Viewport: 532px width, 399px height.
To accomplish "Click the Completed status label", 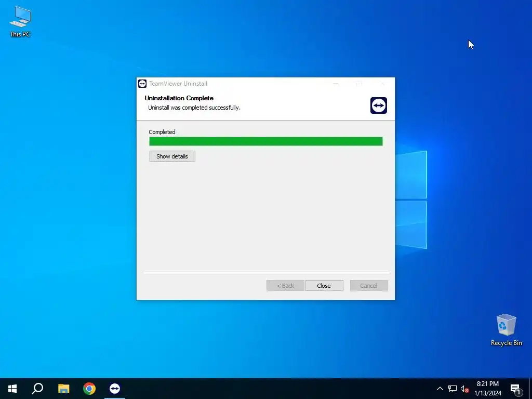I will tap(162, 132).
